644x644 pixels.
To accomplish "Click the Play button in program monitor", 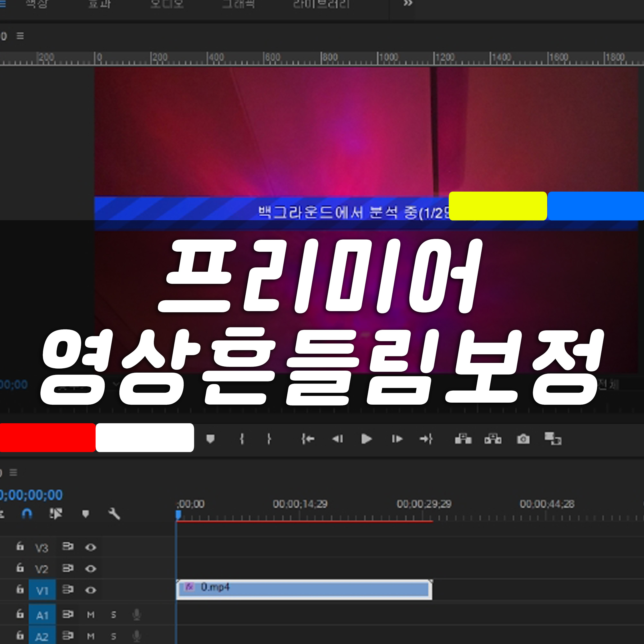I will click(366, 439).
